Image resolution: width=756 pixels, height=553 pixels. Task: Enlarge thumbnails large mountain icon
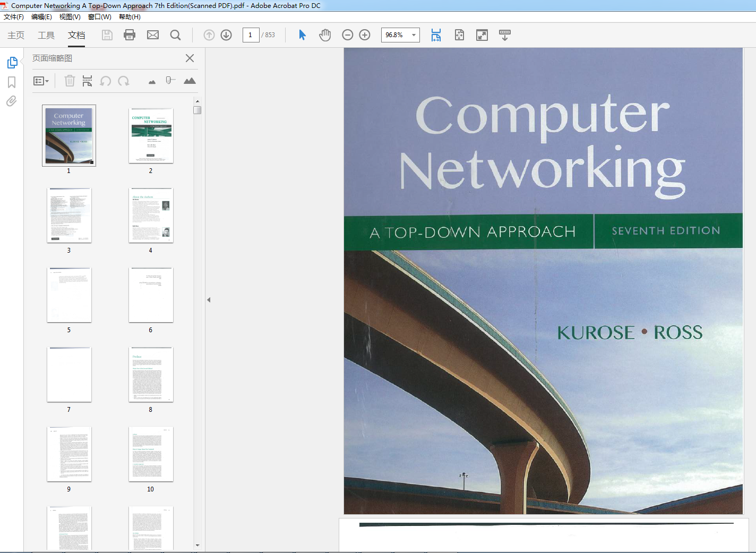point(190,81)
